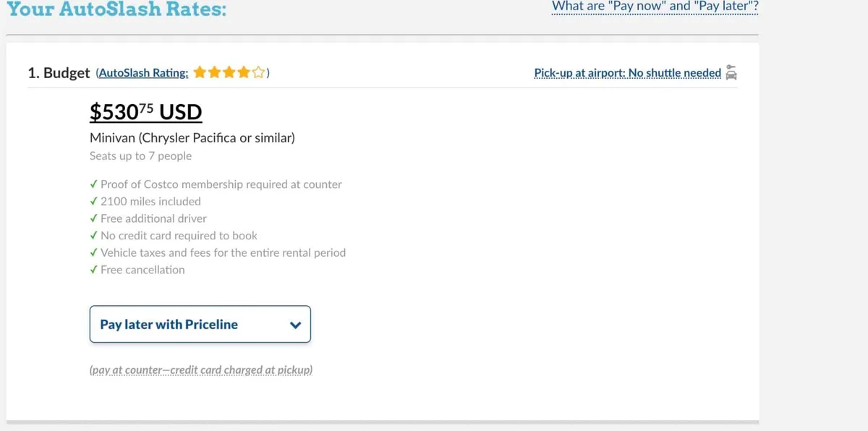Click the airport pickup car icon

click(x=731, y=73)
